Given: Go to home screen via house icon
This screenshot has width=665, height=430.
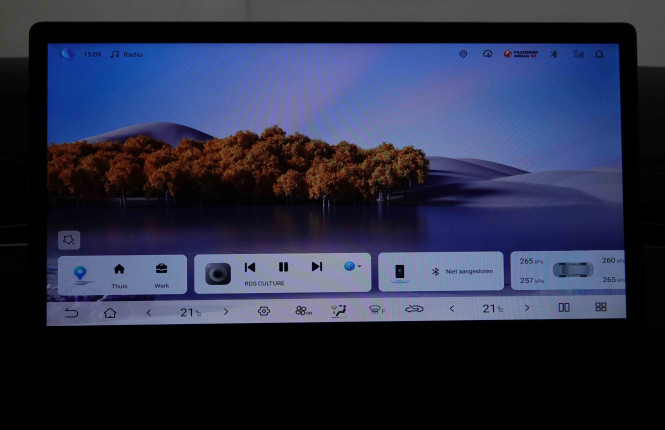Looking at the screenshot, I should (110, 313).
